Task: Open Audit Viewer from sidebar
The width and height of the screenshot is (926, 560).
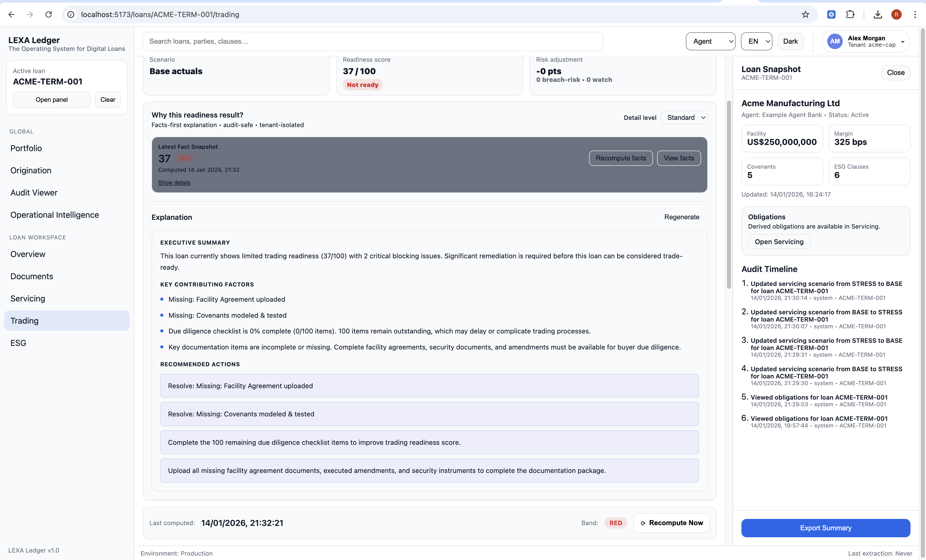Action: (x=34, y=193)
